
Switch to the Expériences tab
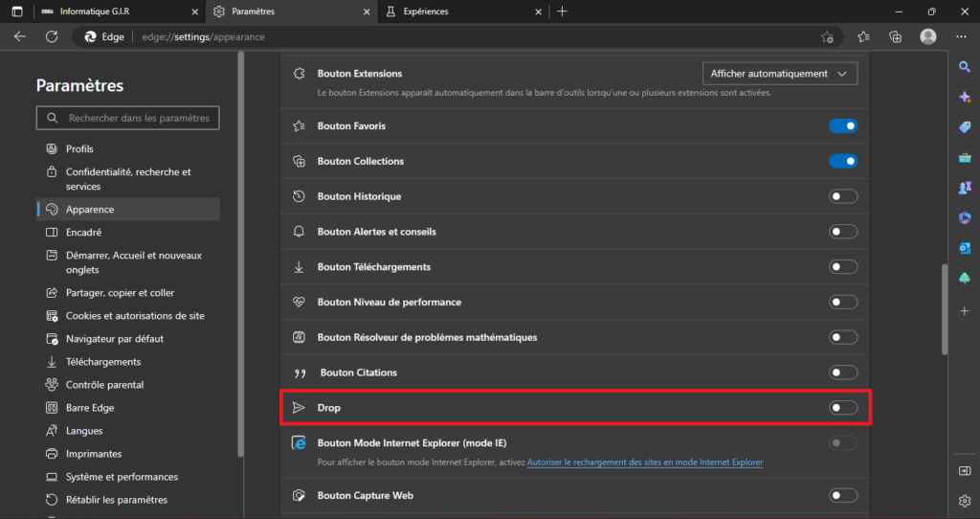(462, 11)
